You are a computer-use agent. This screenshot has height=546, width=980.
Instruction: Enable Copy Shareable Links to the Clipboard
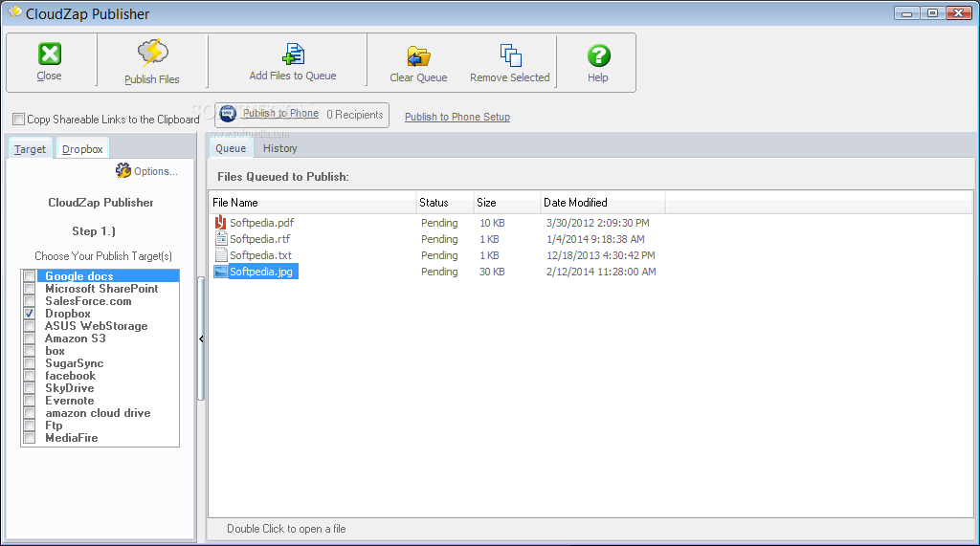point(19,119)
